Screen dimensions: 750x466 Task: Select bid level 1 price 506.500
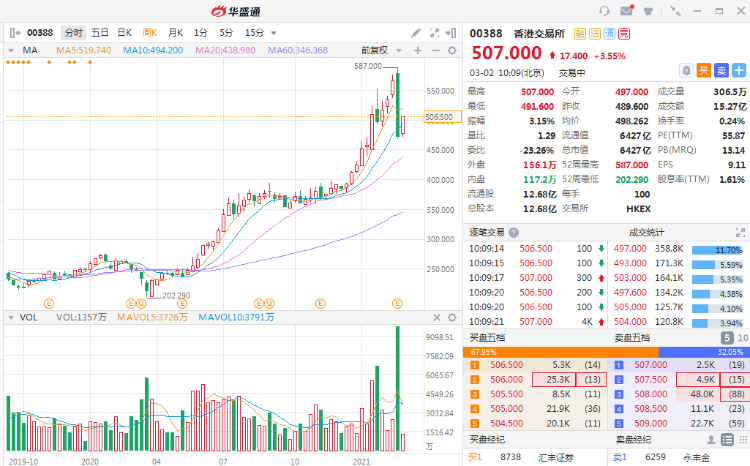click(x=507, y=365)
